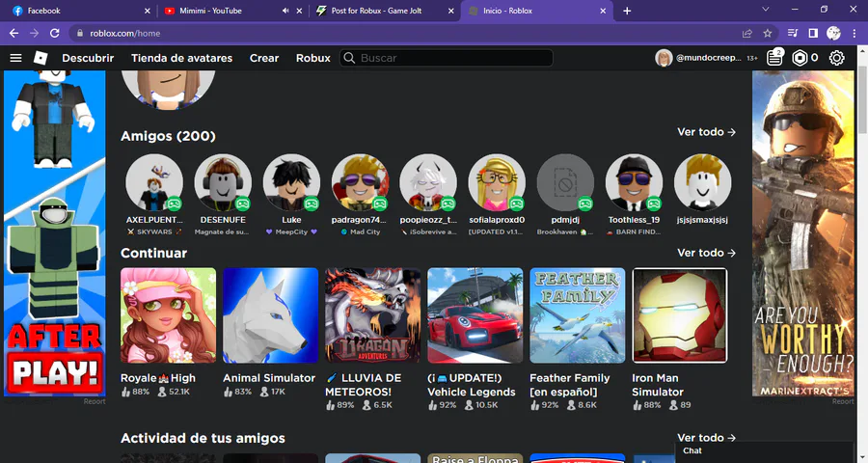This screenshot has height=463, width=868.
Task: Open Chrome profile avatar
Action: click(x=833, y=33)
